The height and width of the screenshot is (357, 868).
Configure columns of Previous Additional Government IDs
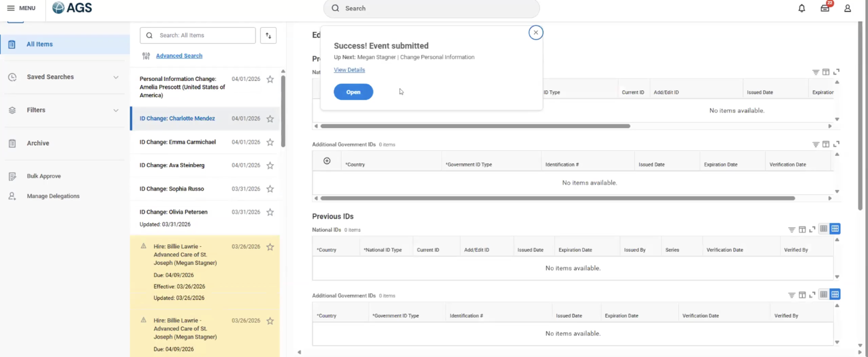(x=802, y=295)
